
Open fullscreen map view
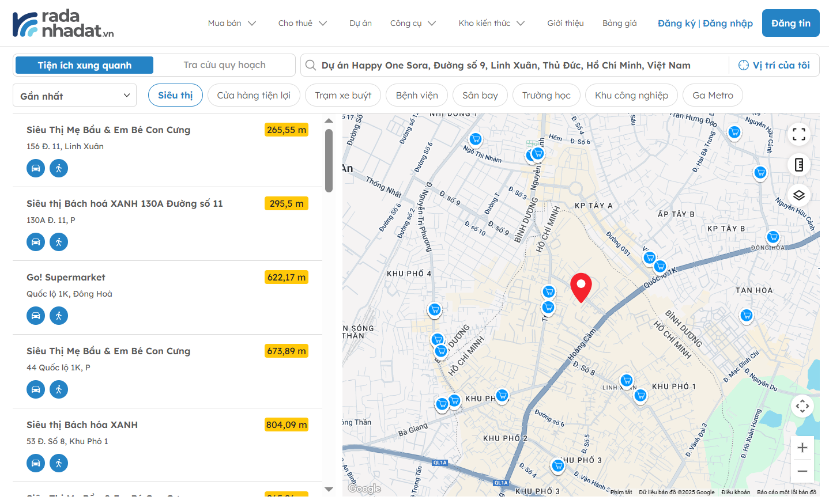(x=799, y=134)
